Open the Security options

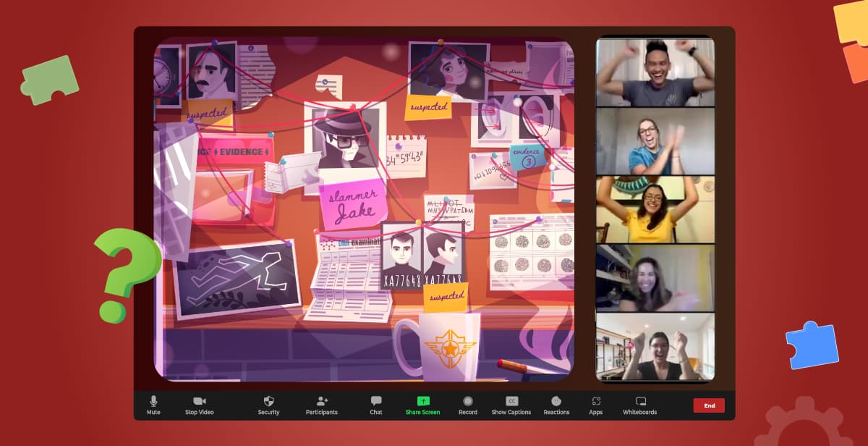[268, 405]
